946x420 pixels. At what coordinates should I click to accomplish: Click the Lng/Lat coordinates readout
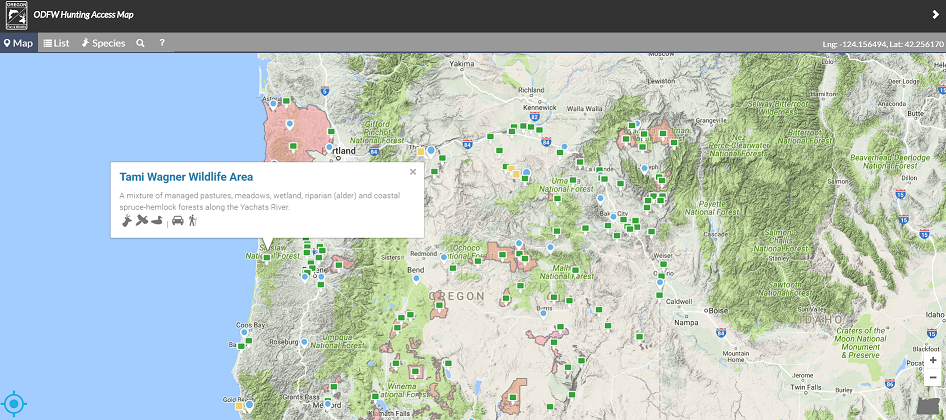tap(883, 44)
